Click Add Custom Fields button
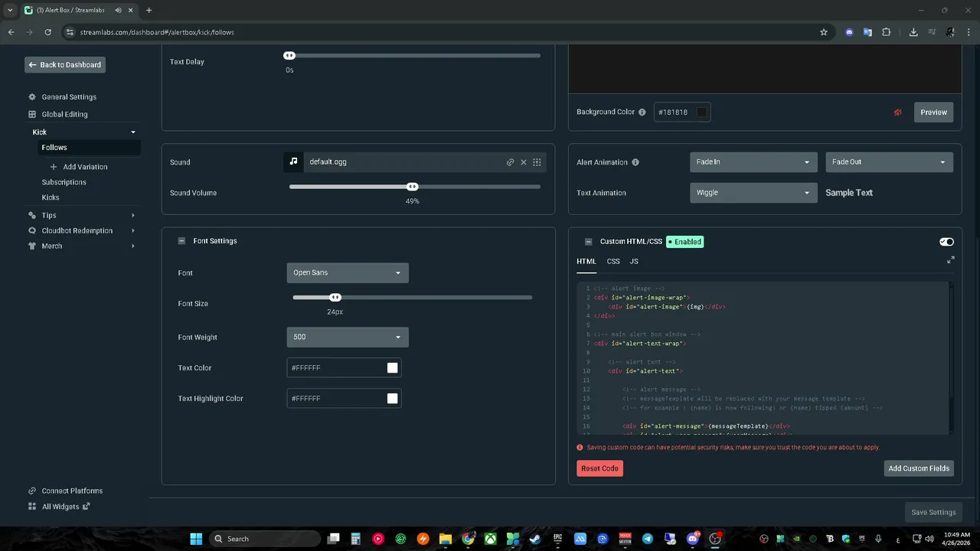This screenshot has width=980, height=551. (919, 468)
